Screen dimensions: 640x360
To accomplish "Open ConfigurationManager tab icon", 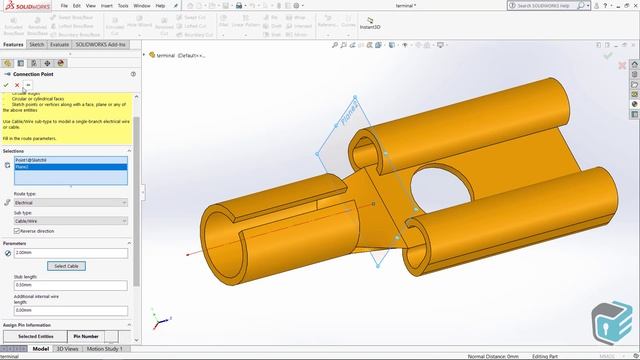I will tap(34, 63).
